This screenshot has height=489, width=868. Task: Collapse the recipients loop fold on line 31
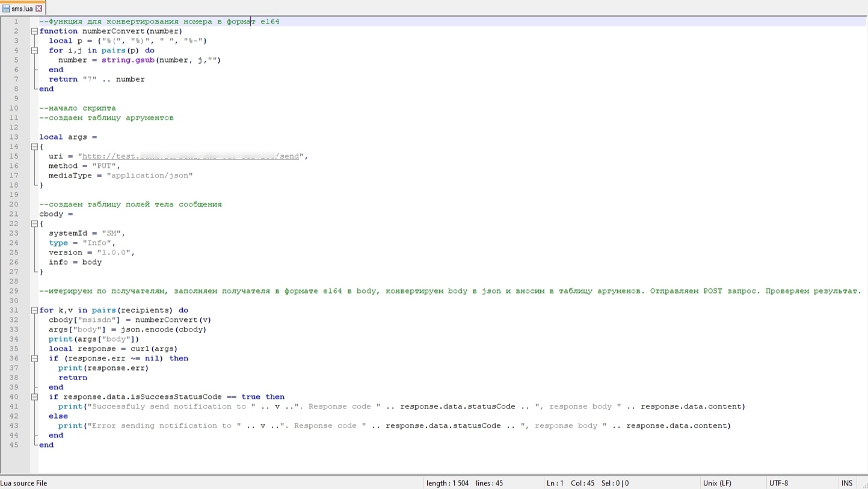(34, 310)
